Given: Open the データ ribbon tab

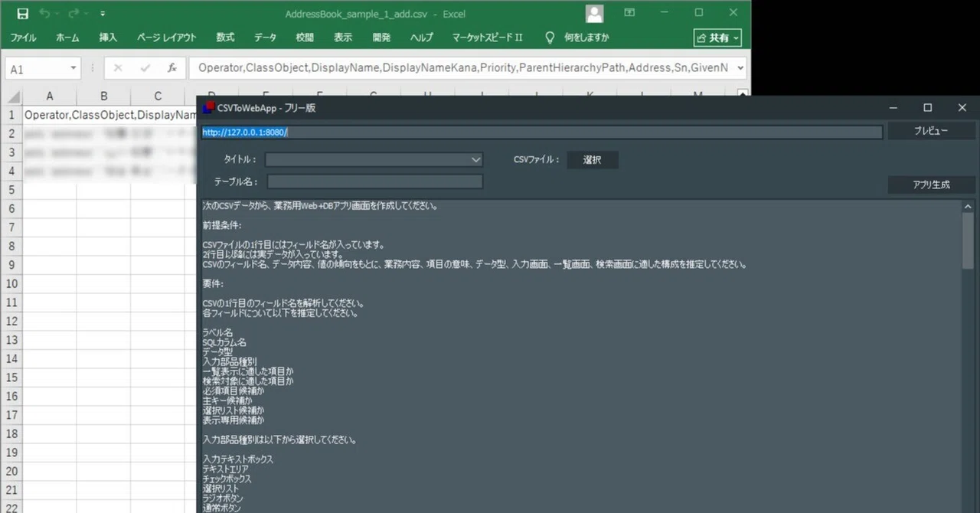Looking at the screenshot, I should [x=265, y=38].
